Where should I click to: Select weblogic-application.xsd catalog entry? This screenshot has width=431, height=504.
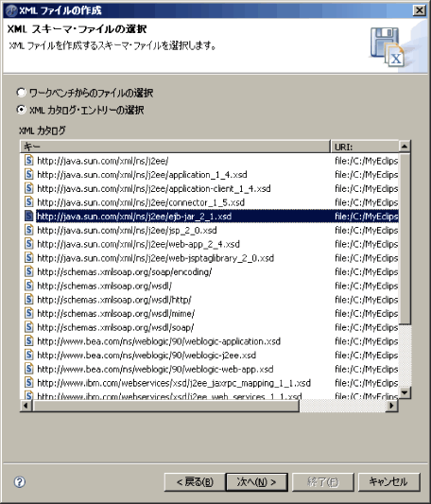(x=159, y=341)
